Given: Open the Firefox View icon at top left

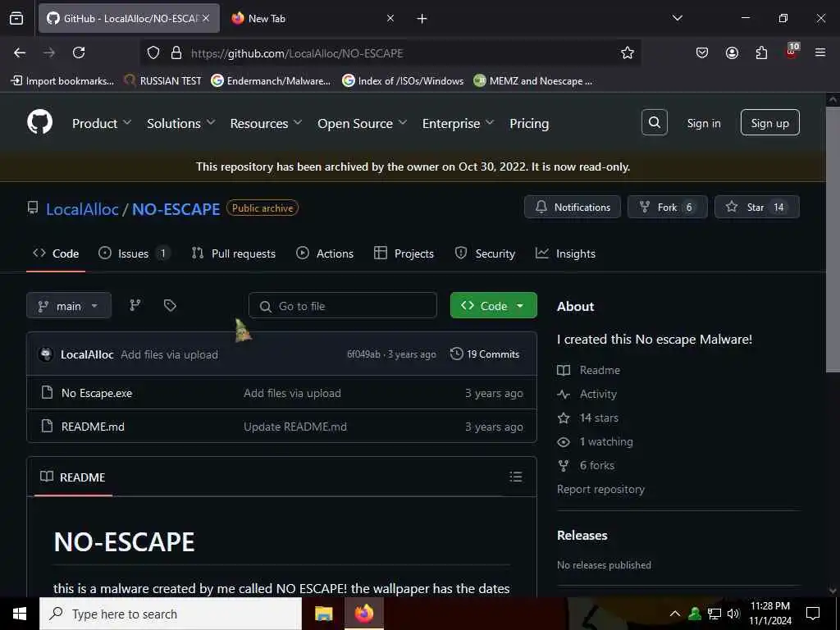Looking at the screenshot, I should (x=16, y=18).
